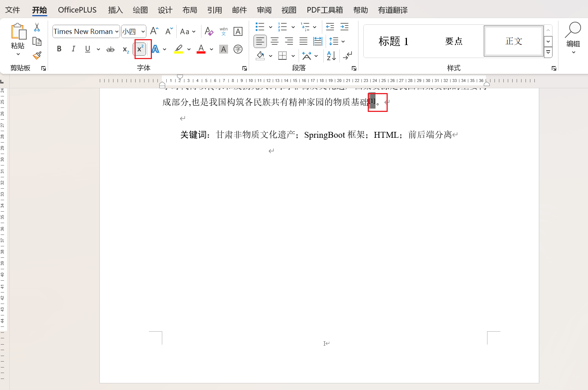The height and width of the screenshot is (390, 588).
Task: Align text right
Action: click(289, 41)
